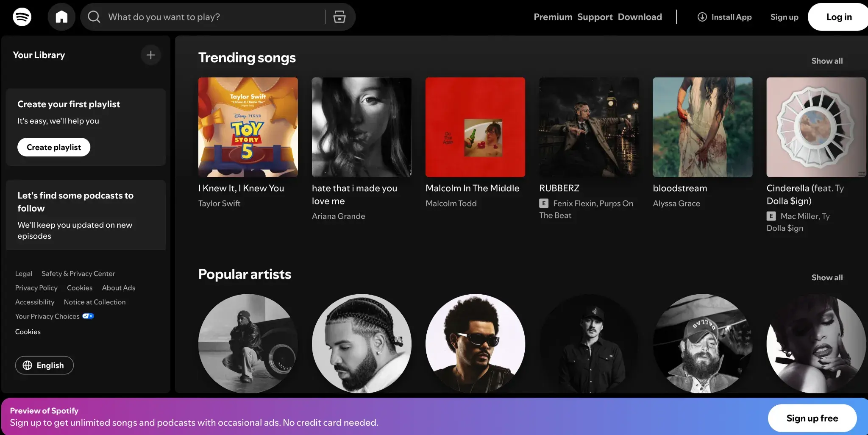Open the Download link
Image resolution: width=868 pixels, height=435 pixels.
(x=640, y=17)
